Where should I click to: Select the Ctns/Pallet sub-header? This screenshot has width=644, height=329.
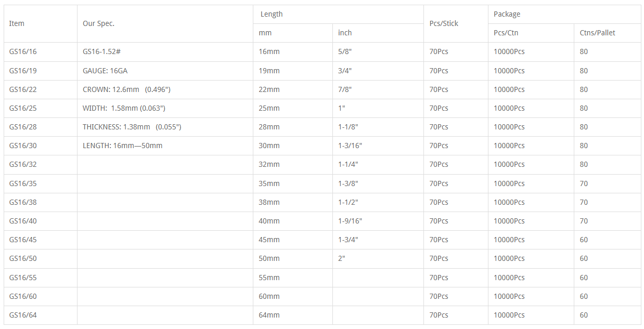(608, 33)
